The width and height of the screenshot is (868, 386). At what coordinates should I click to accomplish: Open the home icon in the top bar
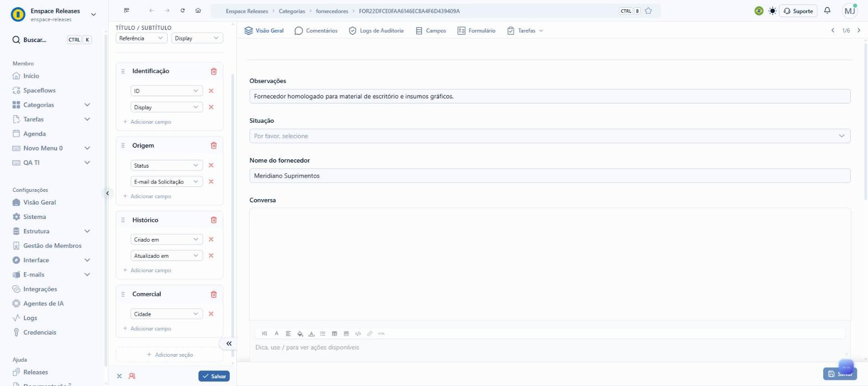tap(198, 11)
